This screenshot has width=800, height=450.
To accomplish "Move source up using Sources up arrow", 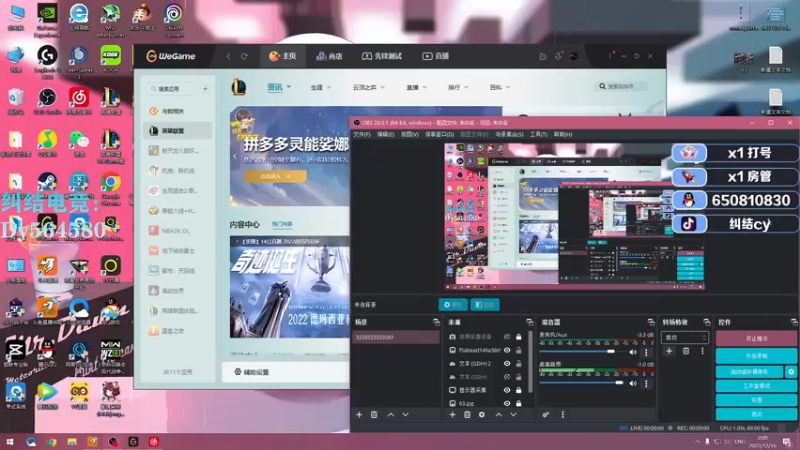I will [498, 415].
